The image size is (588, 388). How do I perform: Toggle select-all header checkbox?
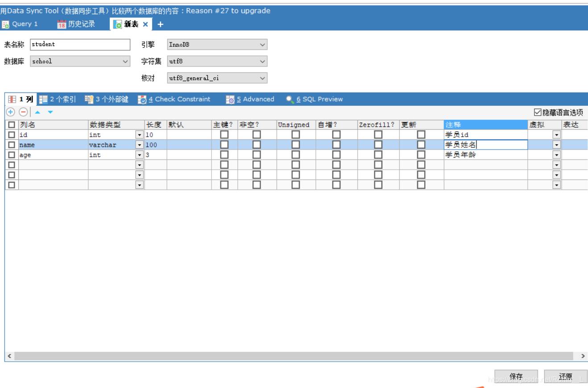12,125
